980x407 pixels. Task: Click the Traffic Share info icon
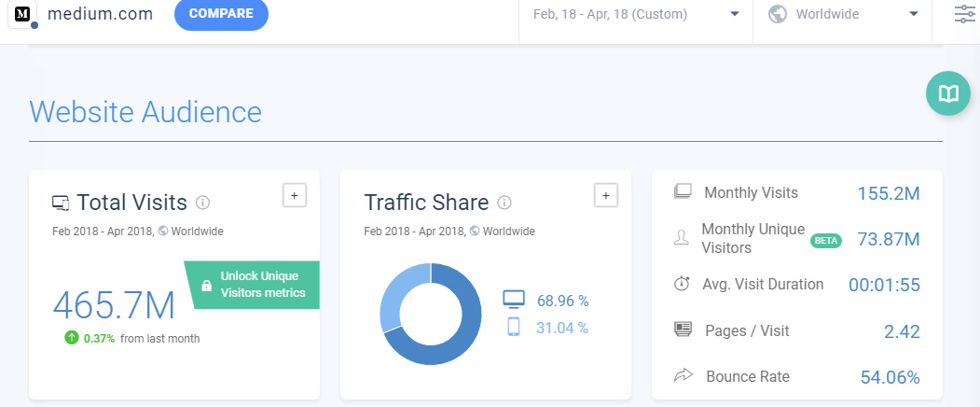[x=504, y=203]
